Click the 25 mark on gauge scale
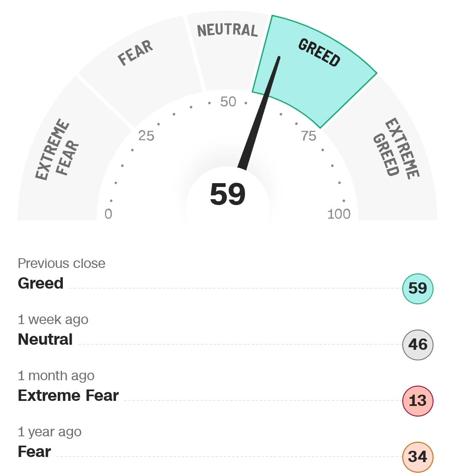 pyautogui.click(x=146, y=135)
